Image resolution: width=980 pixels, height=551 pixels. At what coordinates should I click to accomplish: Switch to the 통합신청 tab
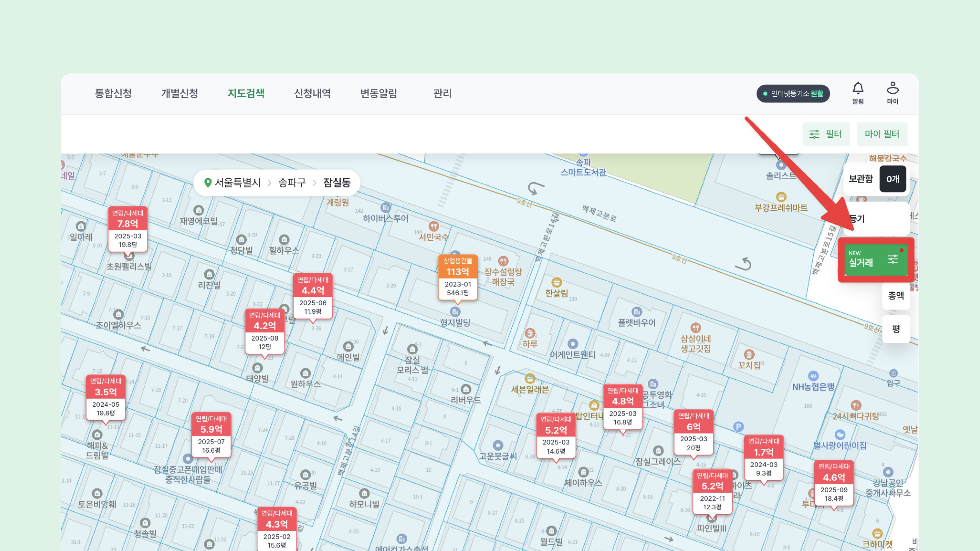(113, 94)
